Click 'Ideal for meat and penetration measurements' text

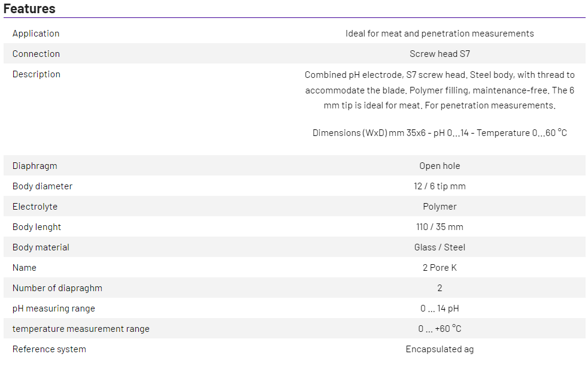[440, 34]
